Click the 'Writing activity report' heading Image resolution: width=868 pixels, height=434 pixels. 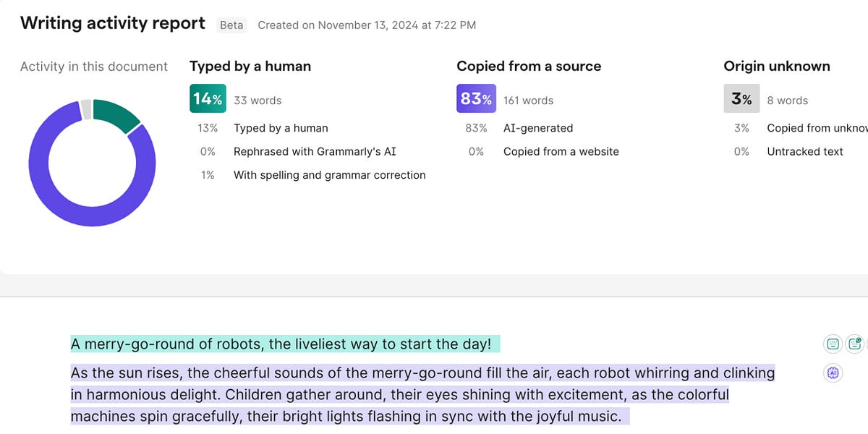click(x=112, y=22)
